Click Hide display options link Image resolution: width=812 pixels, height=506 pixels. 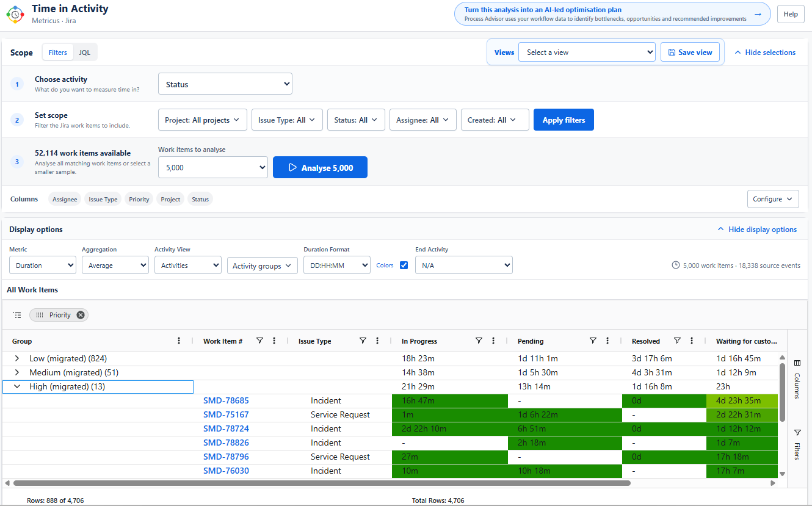pyautogui.click(x=757, y=230)
